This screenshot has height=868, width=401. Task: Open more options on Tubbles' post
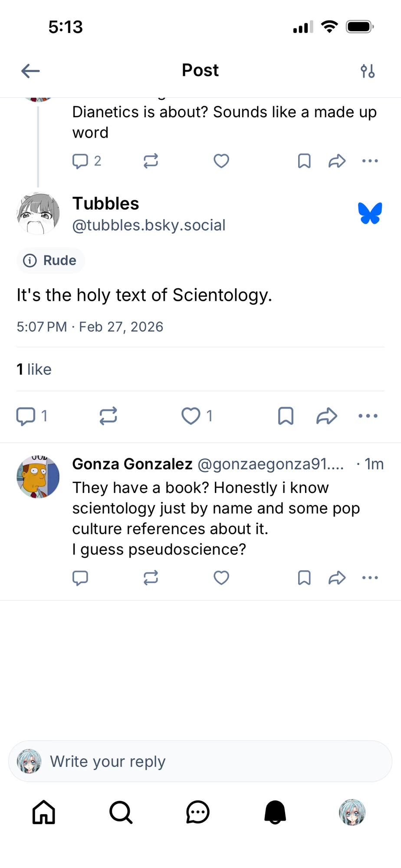[x=368, y=416]
